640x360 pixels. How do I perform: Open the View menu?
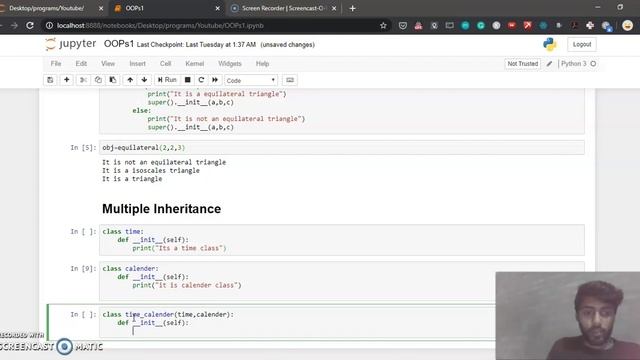[108, 64]
